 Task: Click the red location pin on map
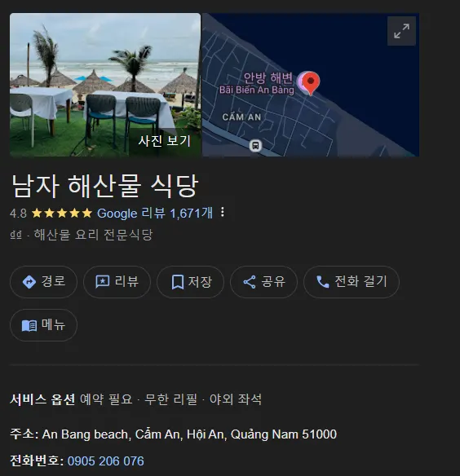pyautogui.click(x=310, y=83)
